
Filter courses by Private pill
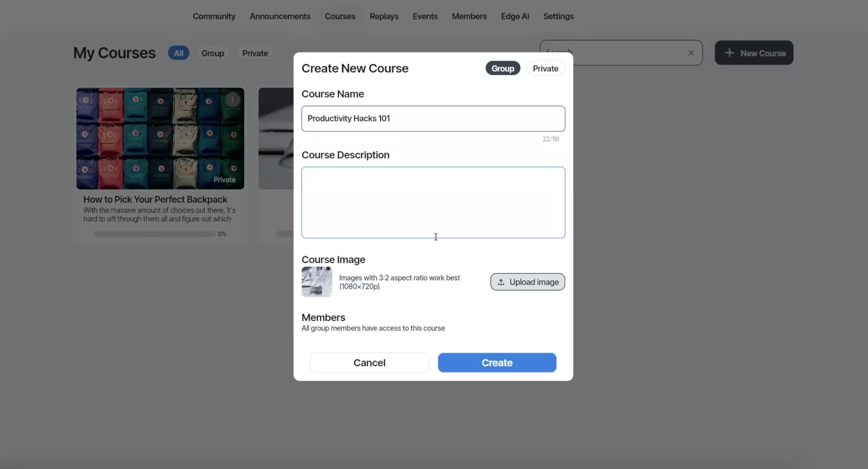tap(255, 53)
